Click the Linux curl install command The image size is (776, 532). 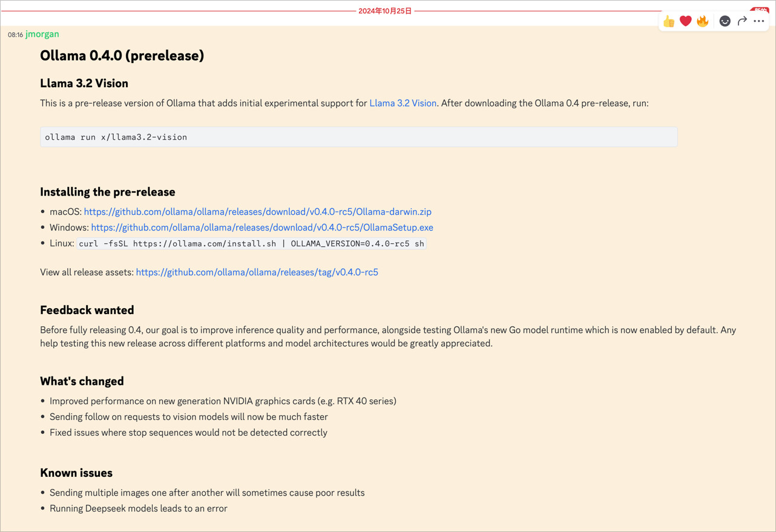tap(251, 243)
